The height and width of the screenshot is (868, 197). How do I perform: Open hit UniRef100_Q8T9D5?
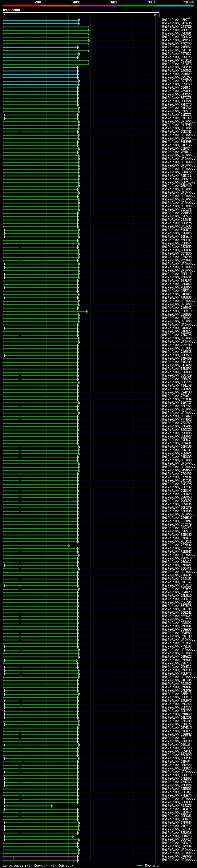(177, 349)
